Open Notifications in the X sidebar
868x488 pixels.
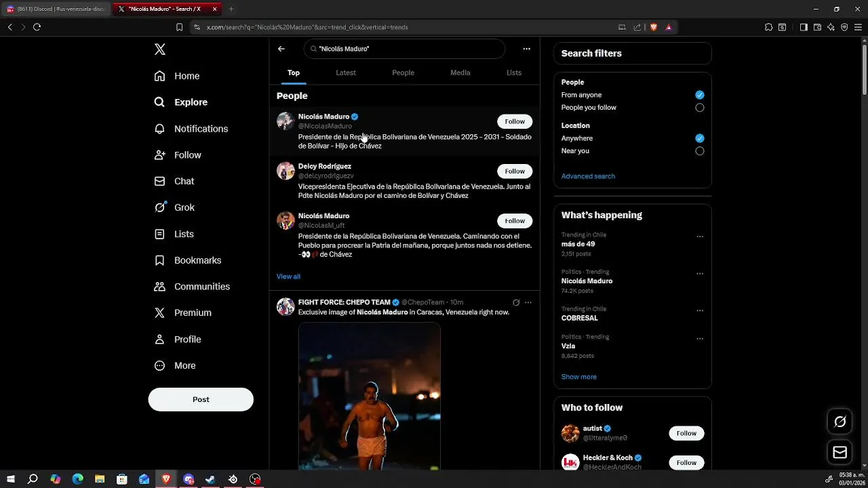coord(191,129)
